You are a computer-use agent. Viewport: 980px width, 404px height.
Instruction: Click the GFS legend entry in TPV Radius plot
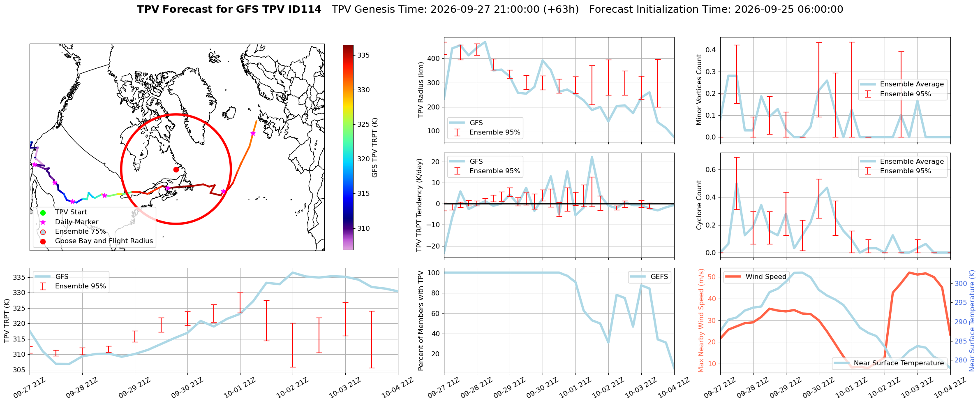tap(466, 123)
